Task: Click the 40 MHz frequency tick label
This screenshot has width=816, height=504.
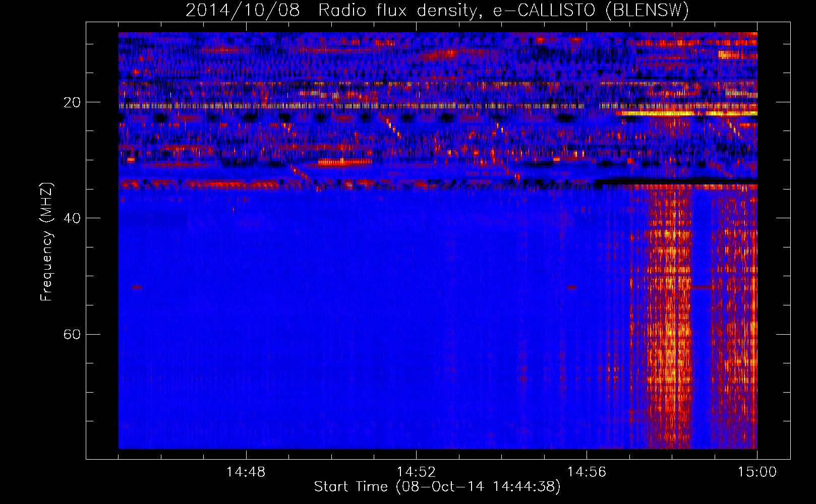Action: tap(72, 218)
